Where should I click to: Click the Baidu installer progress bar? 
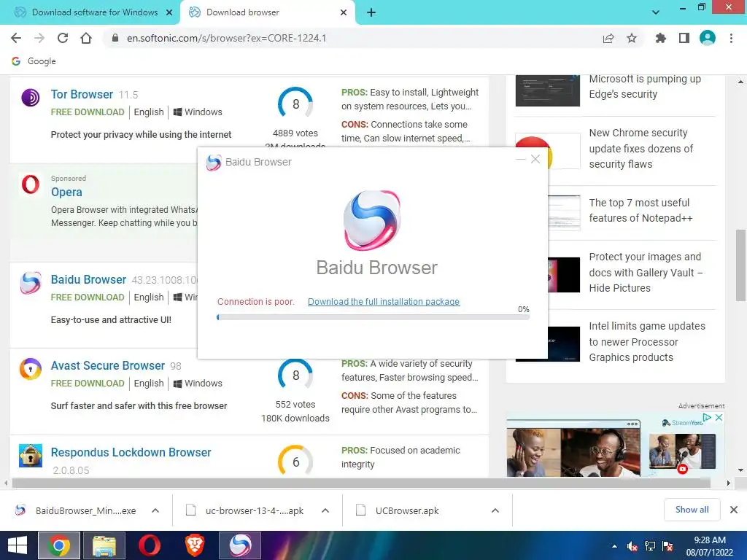(373, 317)
